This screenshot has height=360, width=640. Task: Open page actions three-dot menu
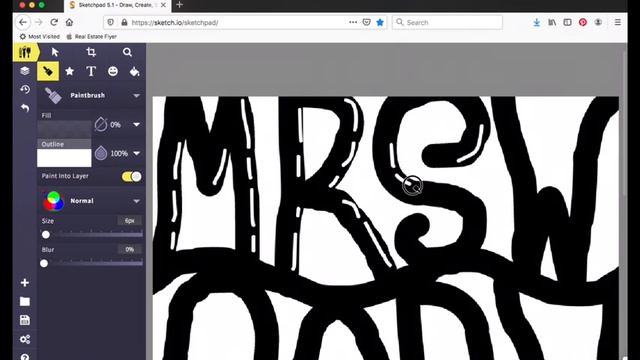pyautogui.click(x=353, y=22)
